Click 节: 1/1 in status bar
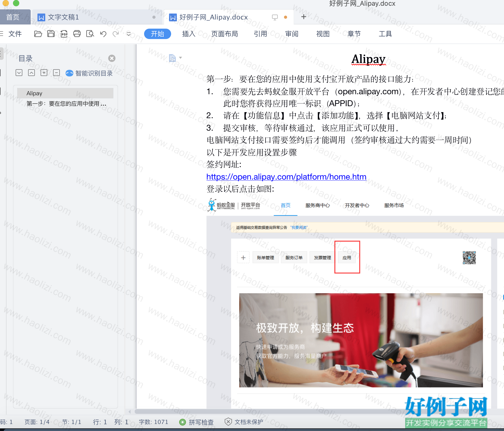This screenshot has width=504, height=431. (x=72, y=422)
